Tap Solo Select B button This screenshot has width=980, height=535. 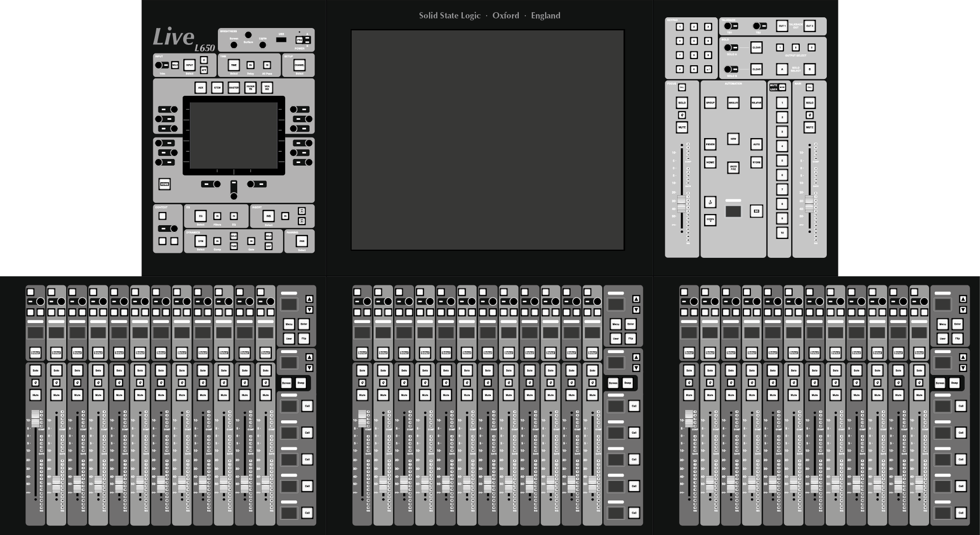[809, 69]
